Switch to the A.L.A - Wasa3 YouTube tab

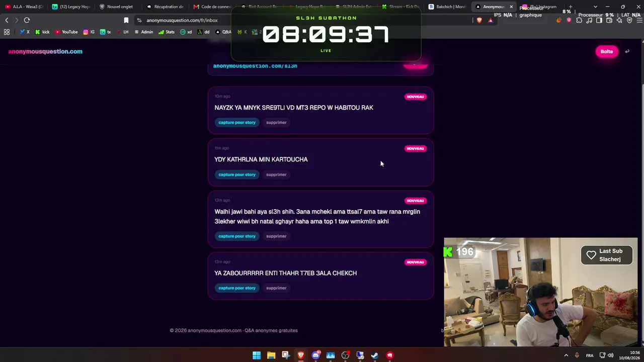[x=24, y=7]
